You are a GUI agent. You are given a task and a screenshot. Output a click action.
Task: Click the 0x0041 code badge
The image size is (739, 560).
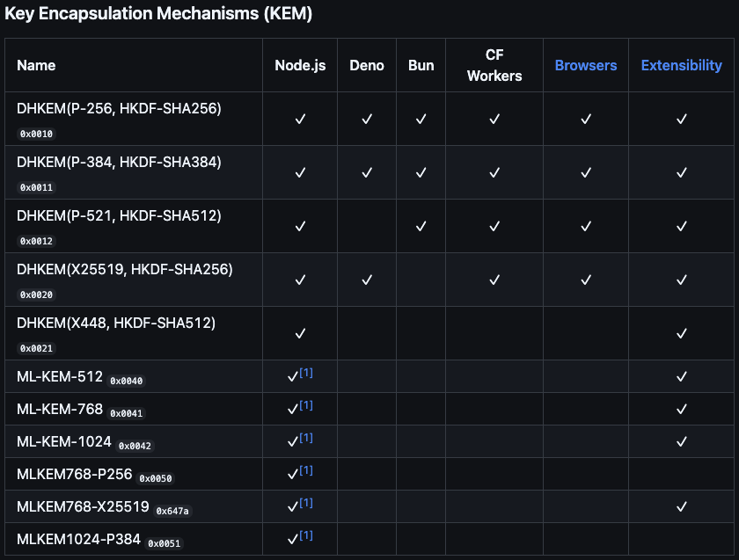[127, 413]
